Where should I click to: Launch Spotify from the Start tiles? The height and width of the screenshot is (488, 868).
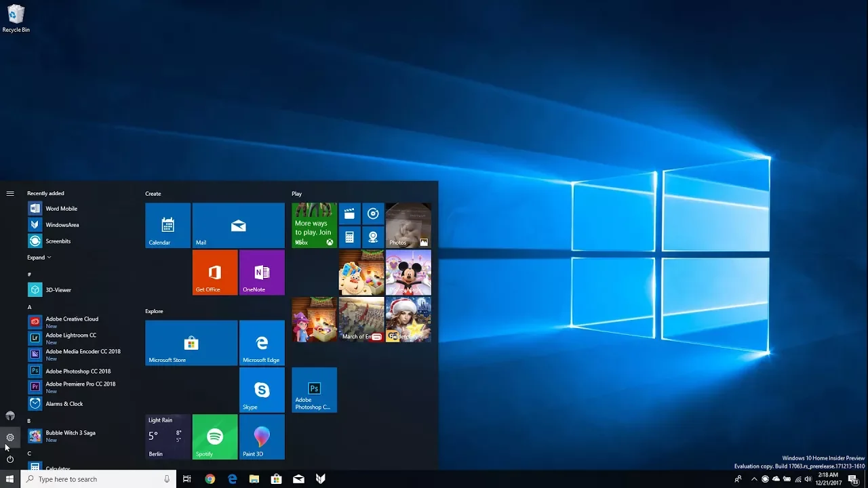point(215,437)
